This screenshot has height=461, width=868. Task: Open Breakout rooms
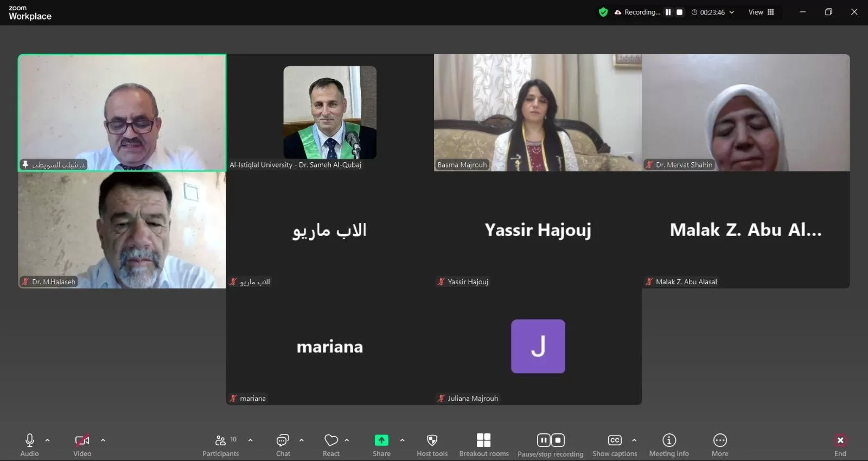484,445
